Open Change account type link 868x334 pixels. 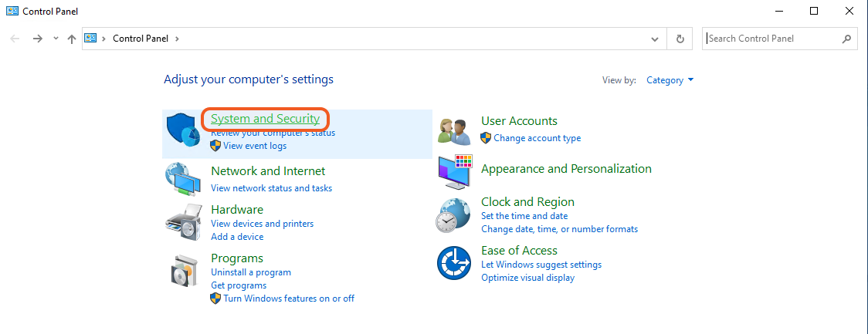[537, 139]
